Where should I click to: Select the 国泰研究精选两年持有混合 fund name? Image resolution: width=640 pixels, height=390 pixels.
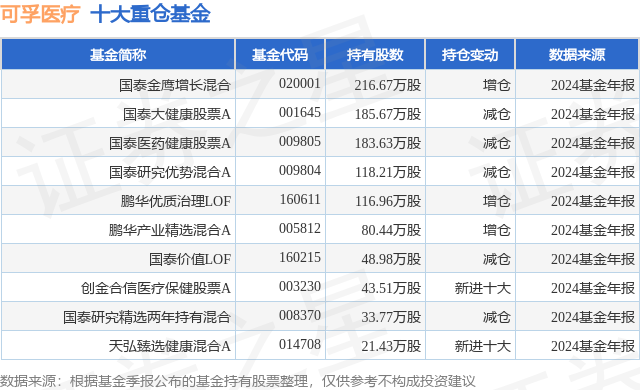tap(147, 317)
